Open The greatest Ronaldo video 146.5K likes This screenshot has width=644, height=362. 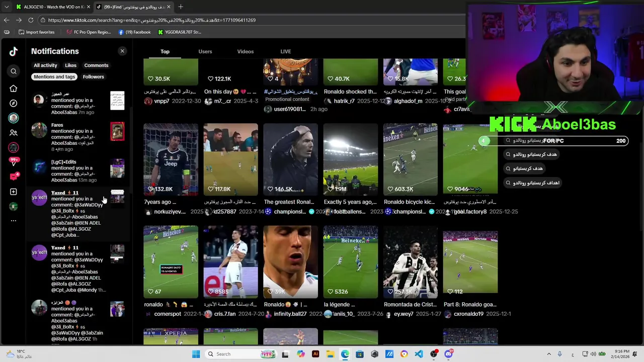tap(290, 159)
